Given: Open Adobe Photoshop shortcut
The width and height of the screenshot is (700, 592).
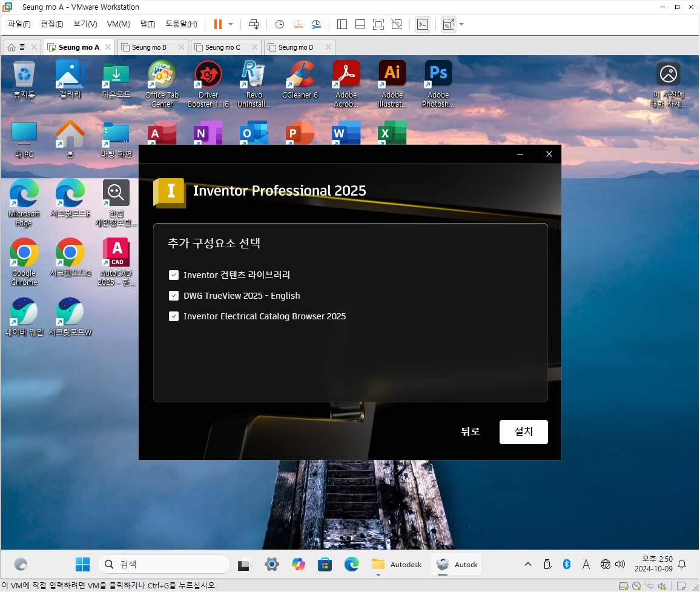Looking at the screenshot, I should (438, 84).
